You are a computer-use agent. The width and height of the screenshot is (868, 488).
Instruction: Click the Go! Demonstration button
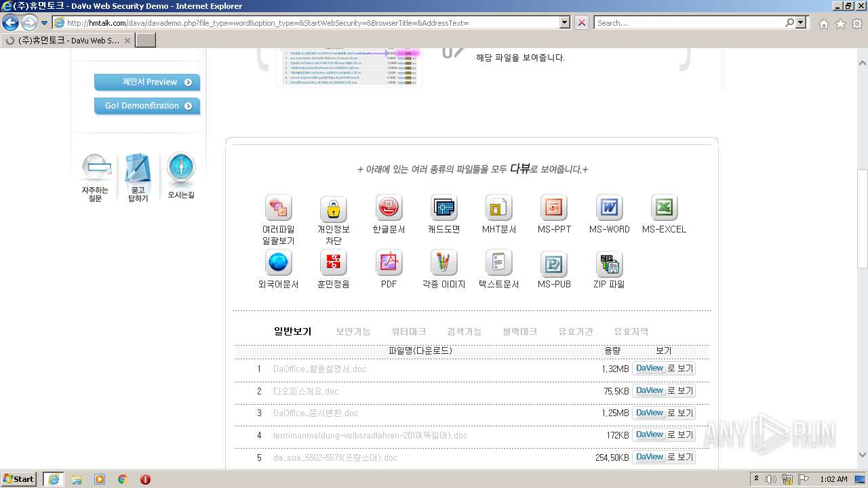pyautogui.click(x=147, y=106)
